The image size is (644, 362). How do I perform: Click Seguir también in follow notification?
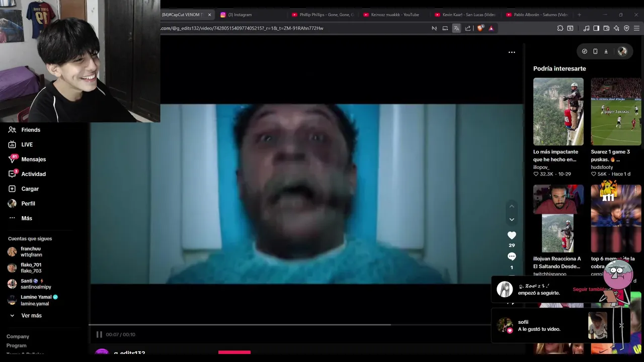pyautogui.click(x=590, y=290)
